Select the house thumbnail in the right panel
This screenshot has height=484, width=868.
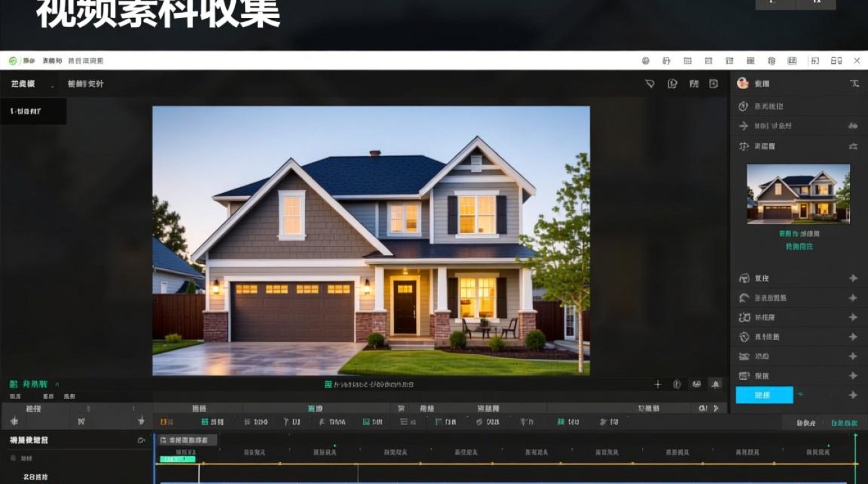coord(798,194)
